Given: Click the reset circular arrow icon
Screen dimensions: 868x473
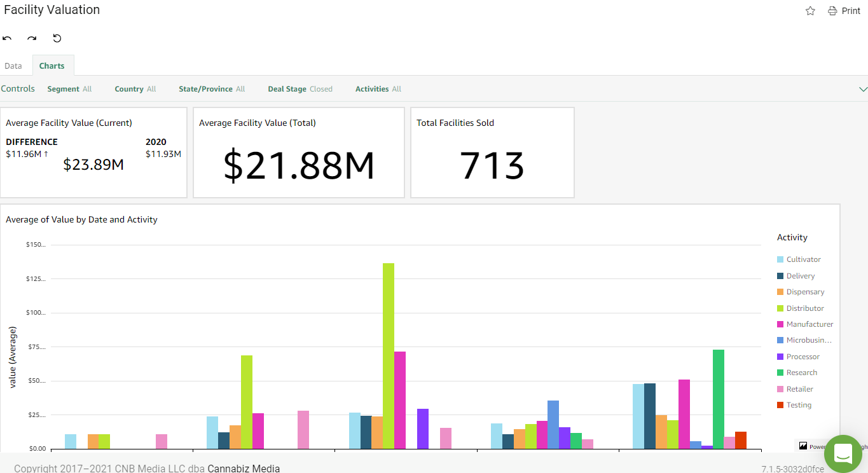Looking at the screenshot, I should [57, 38].
